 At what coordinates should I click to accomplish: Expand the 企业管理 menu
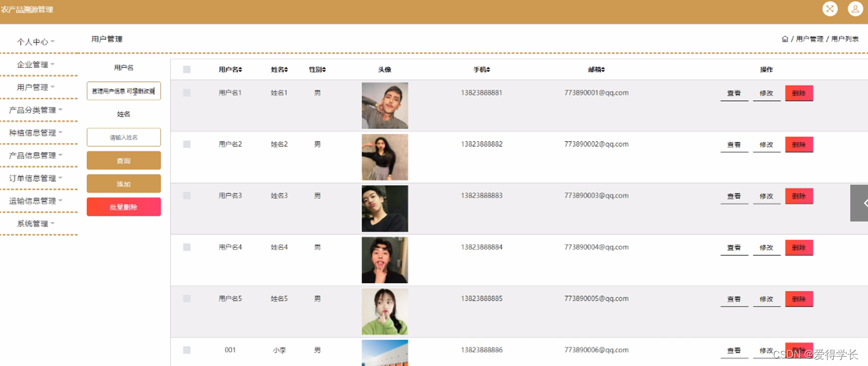[36, 64]
